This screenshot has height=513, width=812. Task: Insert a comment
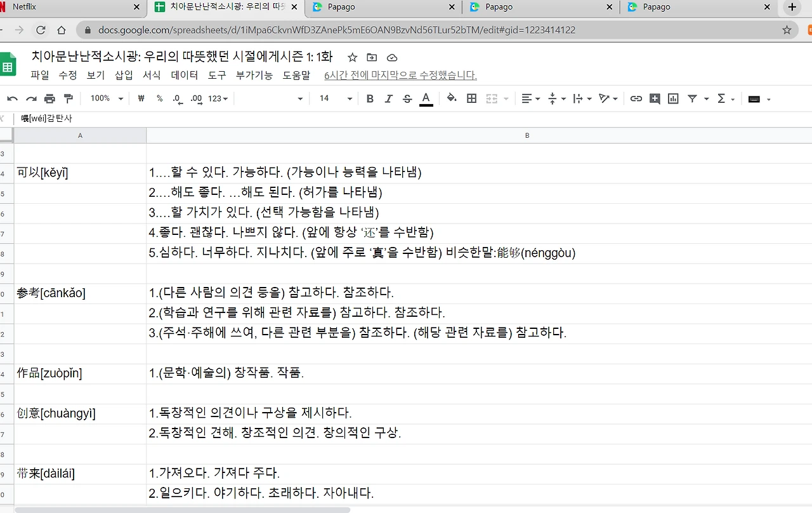coord(655,98)
